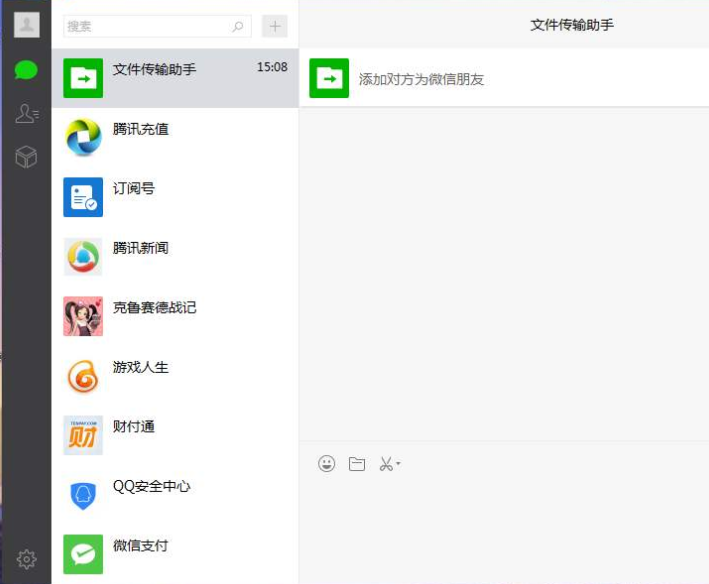709x584 pixels.
Task: Click the plus button beside search
Action: tap(274, 26)
